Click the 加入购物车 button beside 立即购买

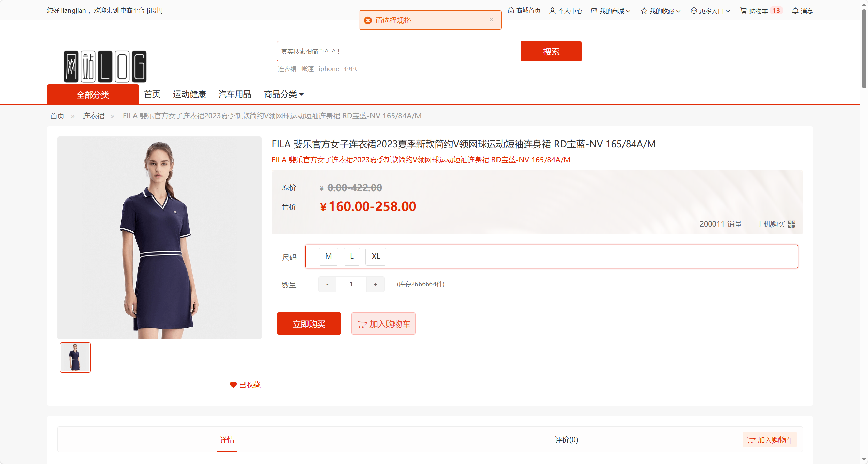pos(383,324)
